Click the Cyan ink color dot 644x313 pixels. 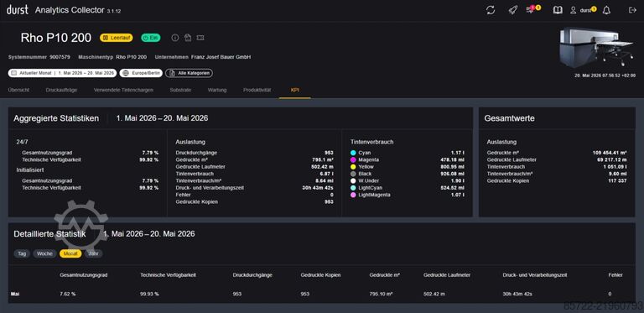(353, 153)
